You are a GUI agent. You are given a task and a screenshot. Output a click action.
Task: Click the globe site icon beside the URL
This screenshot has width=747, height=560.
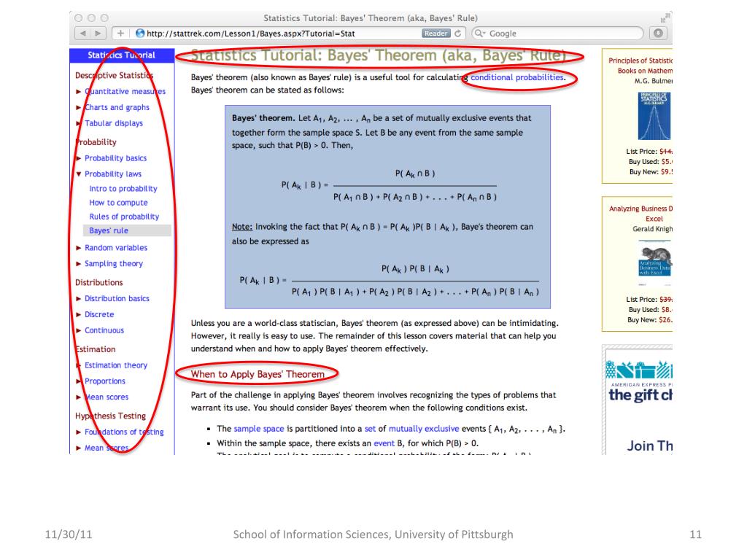(140, 34)
